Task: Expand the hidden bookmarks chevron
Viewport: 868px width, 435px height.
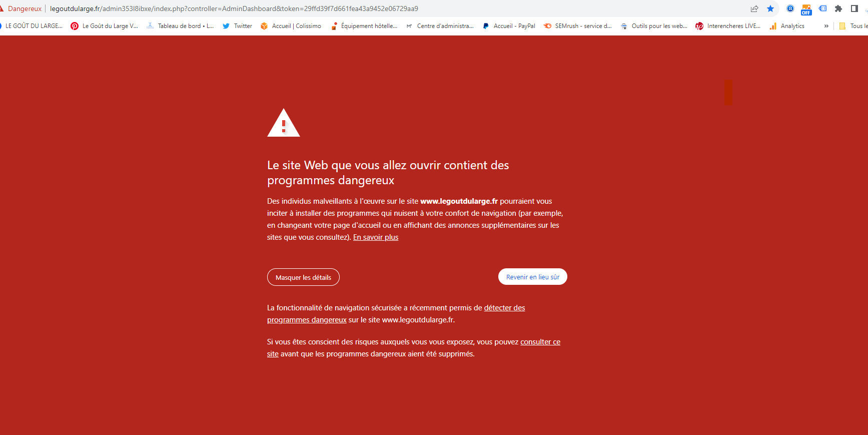Action: (826, 26)
